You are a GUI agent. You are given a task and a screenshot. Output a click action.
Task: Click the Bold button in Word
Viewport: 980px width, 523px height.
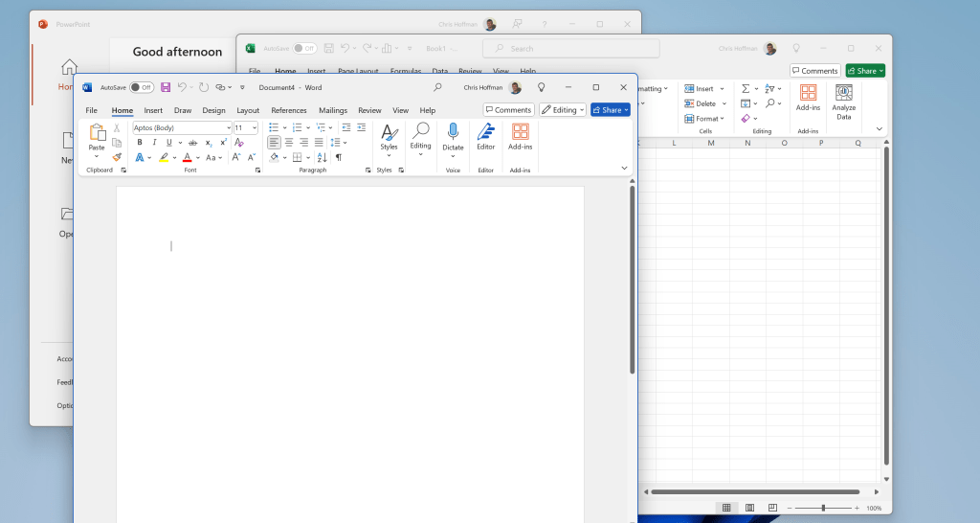coord(140,143)
